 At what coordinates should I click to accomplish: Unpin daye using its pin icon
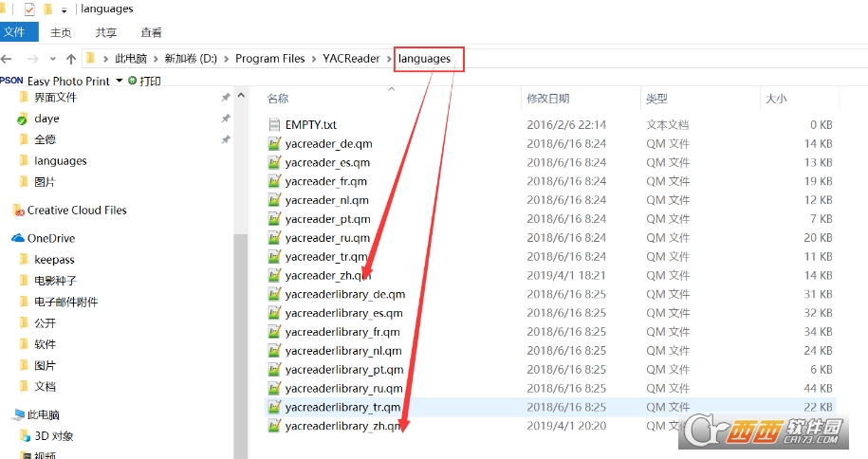pyautogui.click(x=226, y=119)
